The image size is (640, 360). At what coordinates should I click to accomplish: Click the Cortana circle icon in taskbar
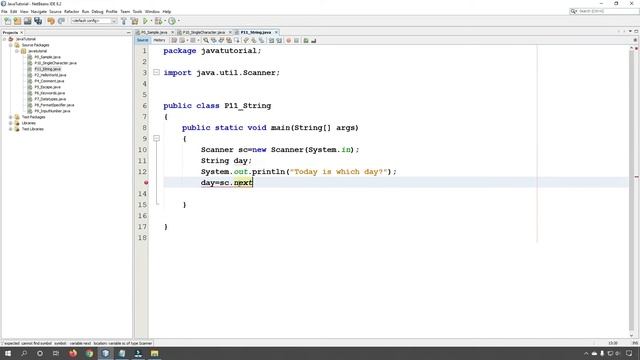click(x=40, y=353)
